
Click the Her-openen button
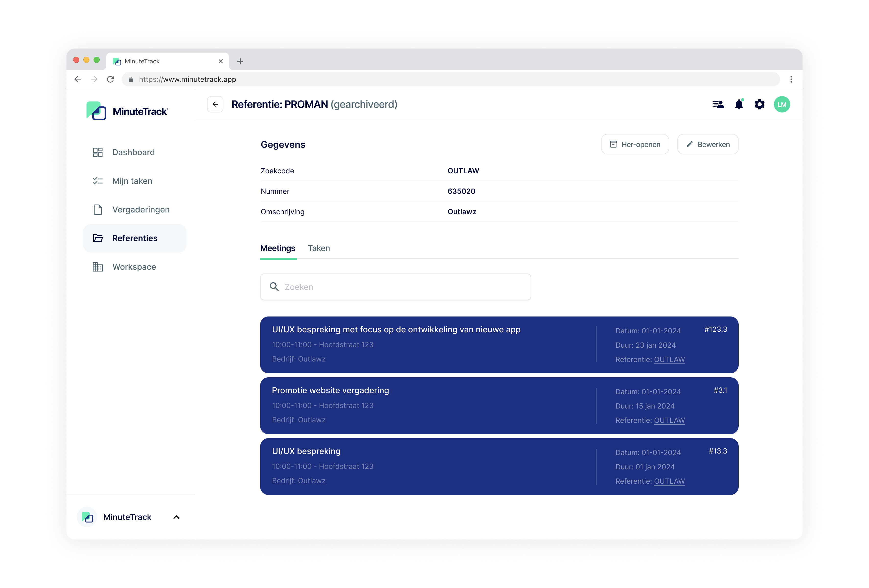tap(635, 144)
